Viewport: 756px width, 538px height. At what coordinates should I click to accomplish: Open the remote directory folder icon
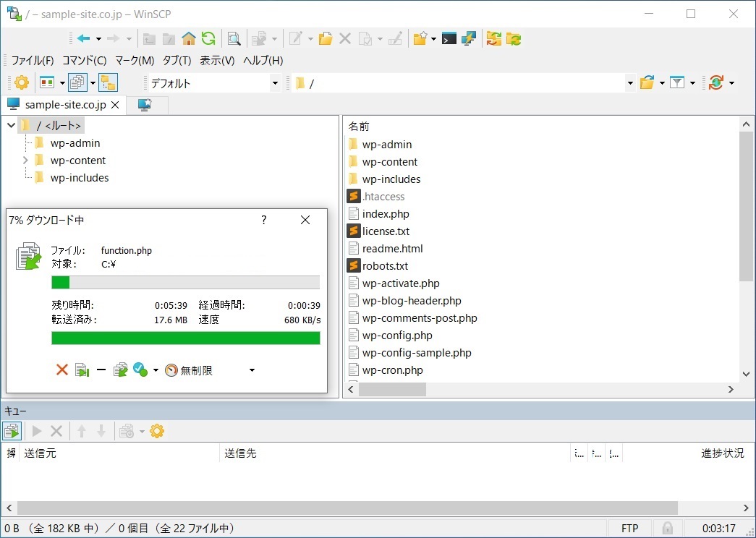click(x=647, y=83)
